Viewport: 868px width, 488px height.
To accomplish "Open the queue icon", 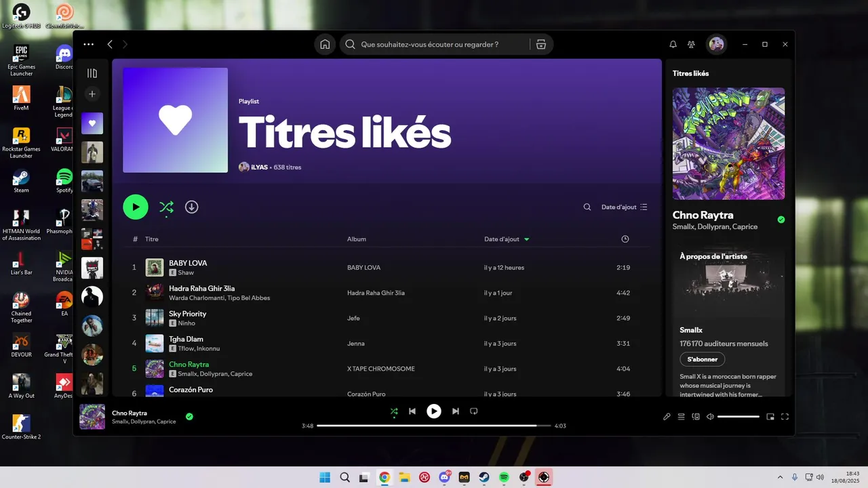I will [681, 417].
